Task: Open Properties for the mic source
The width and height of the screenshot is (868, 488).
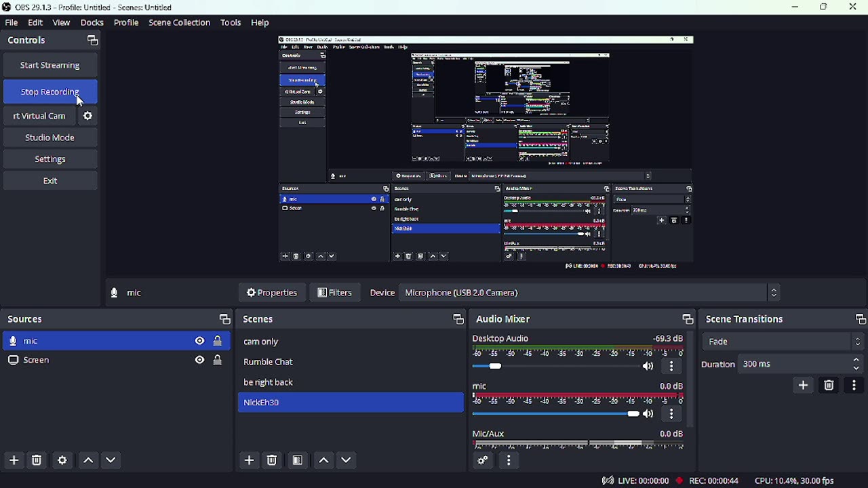Action: click(273, 293)
